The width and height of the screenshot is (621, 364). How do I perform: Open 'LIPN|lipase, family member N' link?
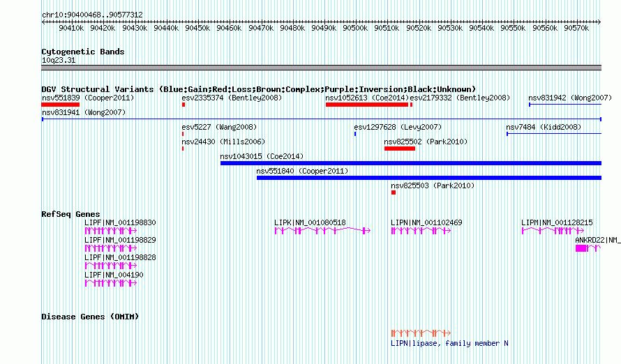coord(449,343)
